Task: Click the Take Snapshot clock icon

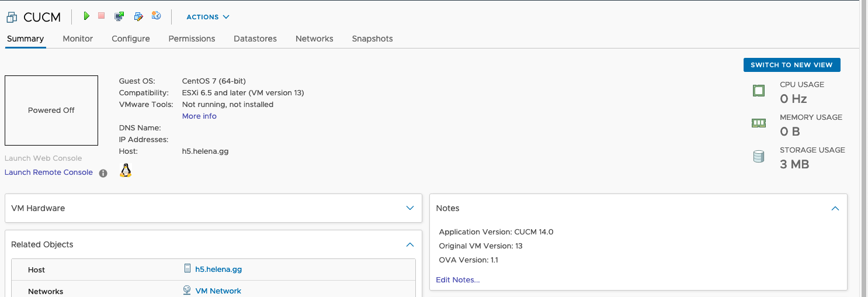Action: (x=156, y=16)
